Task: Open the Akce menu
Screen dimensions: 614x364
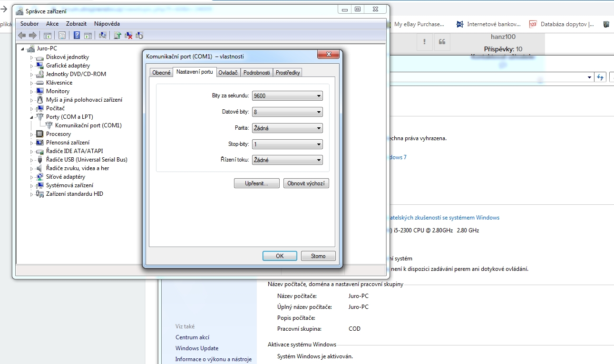Action: click(52, 24)
